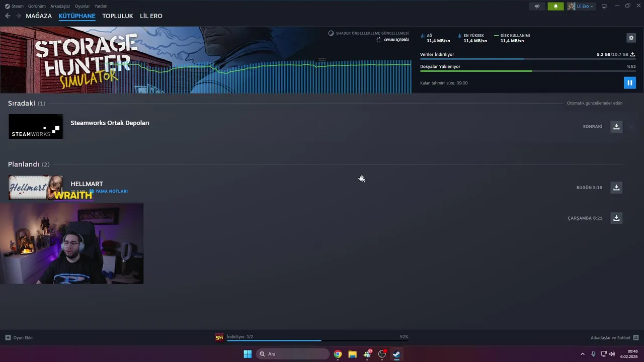
Task: Open the LİL ERO profile tab
Action: (151, 16)
